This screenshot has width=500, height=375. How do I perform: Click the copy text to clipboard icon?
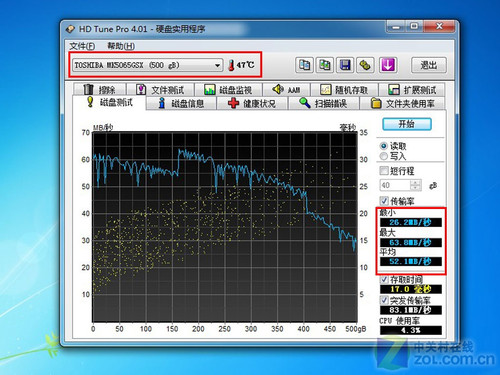(x=304, y=65)
